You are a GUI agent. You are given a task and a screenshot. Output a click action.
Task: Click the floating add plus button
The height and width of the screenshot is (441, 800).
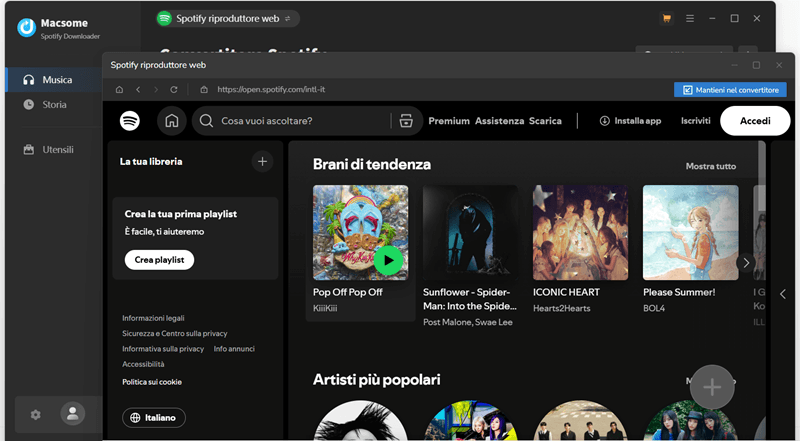pyautogui.click(x=712, y=387)
